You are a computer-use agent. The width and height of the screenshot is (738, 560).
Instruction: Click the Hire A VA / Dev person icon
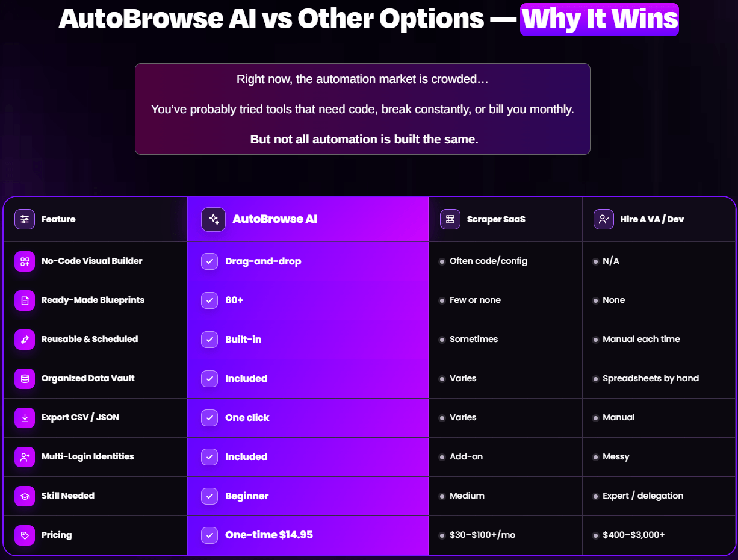point(604,219)
